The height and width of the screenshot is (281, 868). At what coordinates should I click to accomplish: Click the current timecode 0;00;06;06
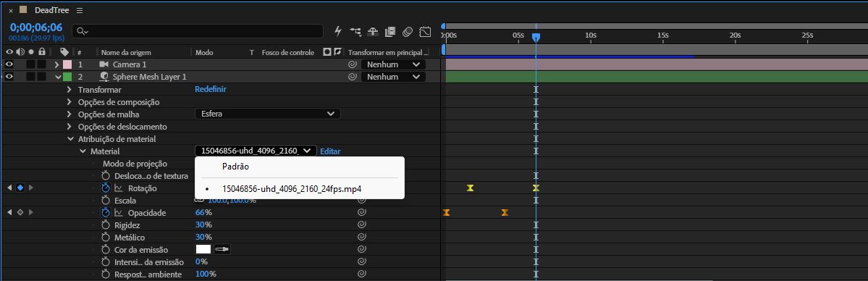coord(36,28)
